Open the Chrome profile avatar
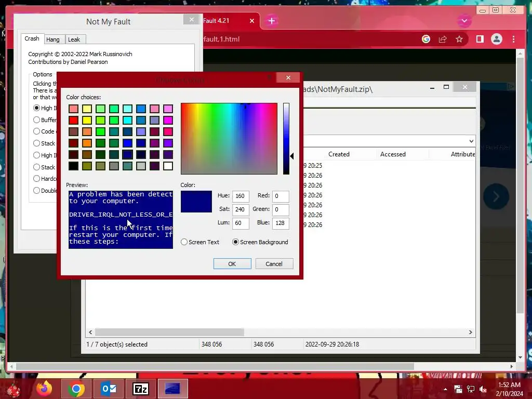 click(x=496, y=39)
